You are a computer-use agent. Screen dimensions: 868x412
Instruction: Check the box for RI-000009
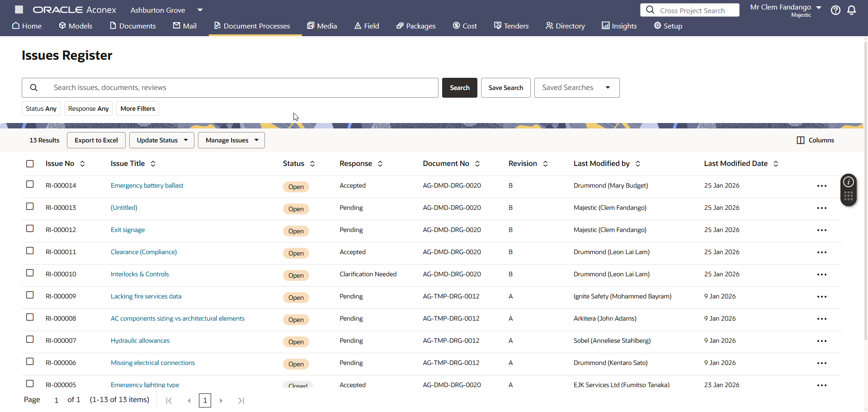click(x=30, y=295)
